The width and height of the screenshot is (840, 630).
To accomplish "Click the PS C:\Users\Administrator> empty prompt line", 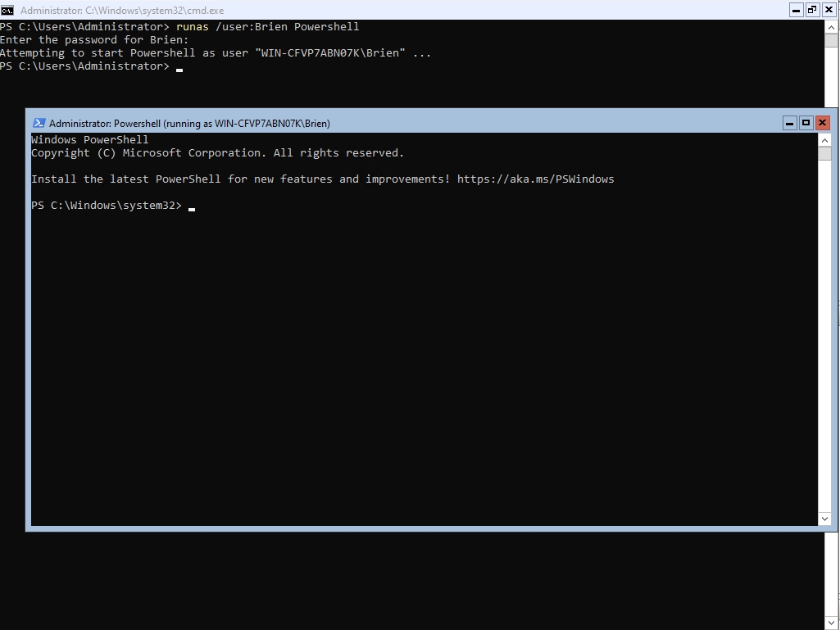I will click(x=85, y=66).
